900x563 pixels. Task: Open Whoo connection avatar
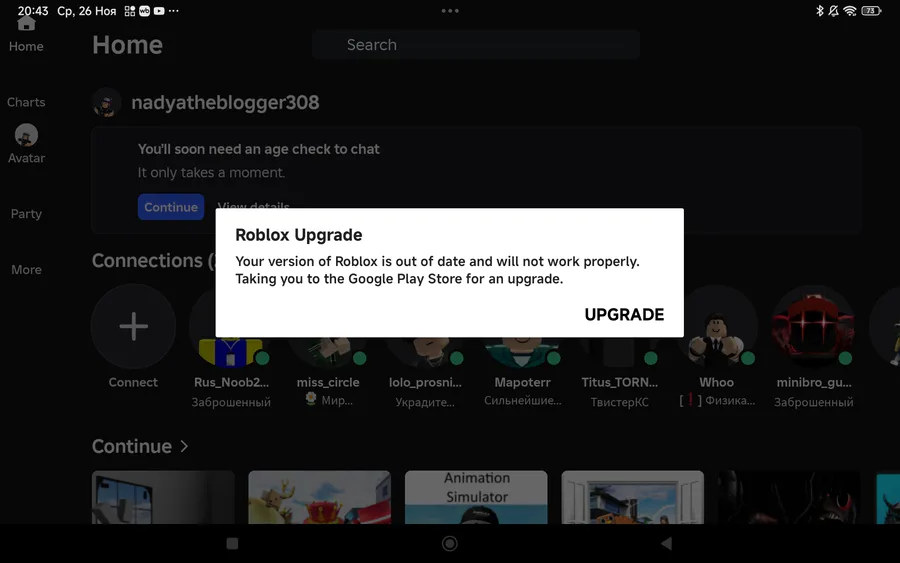point(716,326)
